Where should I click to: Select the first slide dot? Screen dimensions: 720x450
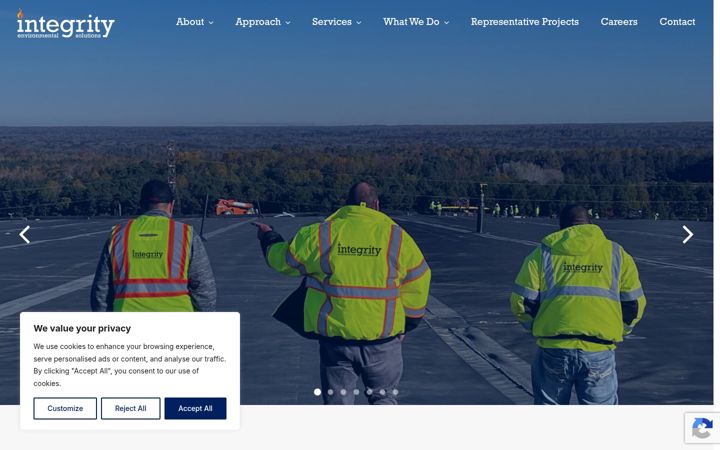[317, 392]
